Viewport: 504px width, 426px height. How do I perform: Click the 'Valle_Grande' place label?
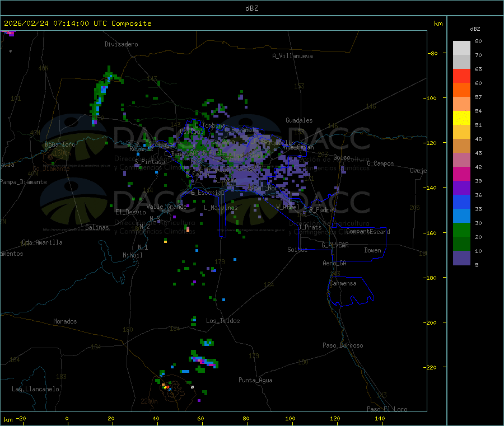(x=166, y=207)
